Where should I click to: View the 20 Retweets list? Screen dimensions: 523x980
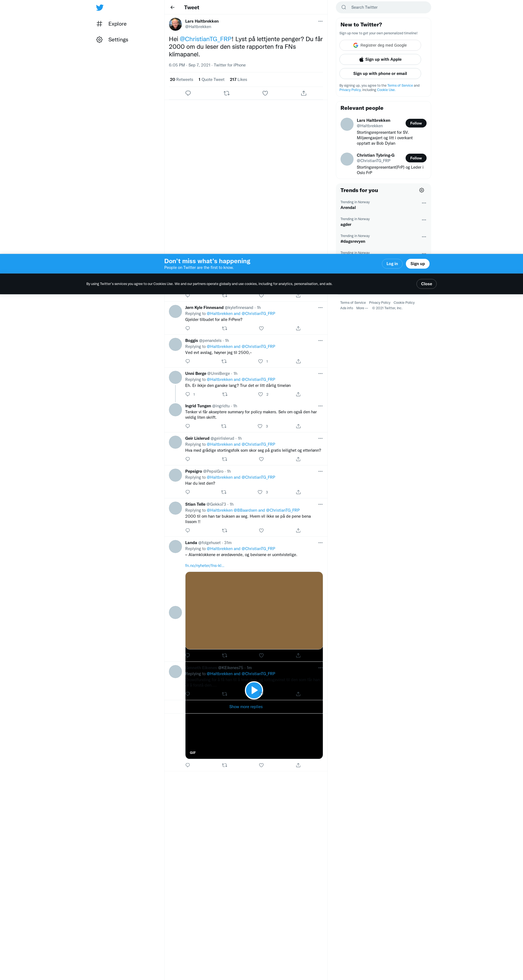pyautogui.click(x=181, y=80)
